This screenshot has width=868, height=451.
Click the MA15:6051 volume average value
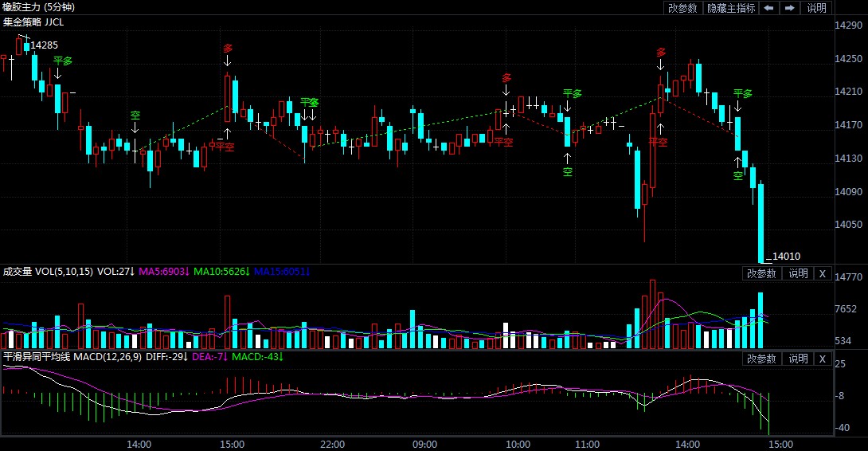[x=281, y=272]
